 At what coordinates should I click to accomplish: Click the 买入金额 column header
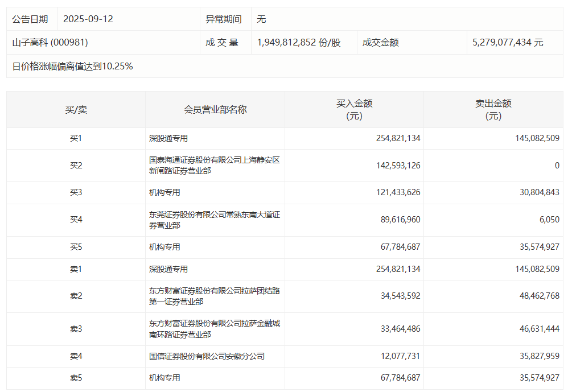(354, 110)
